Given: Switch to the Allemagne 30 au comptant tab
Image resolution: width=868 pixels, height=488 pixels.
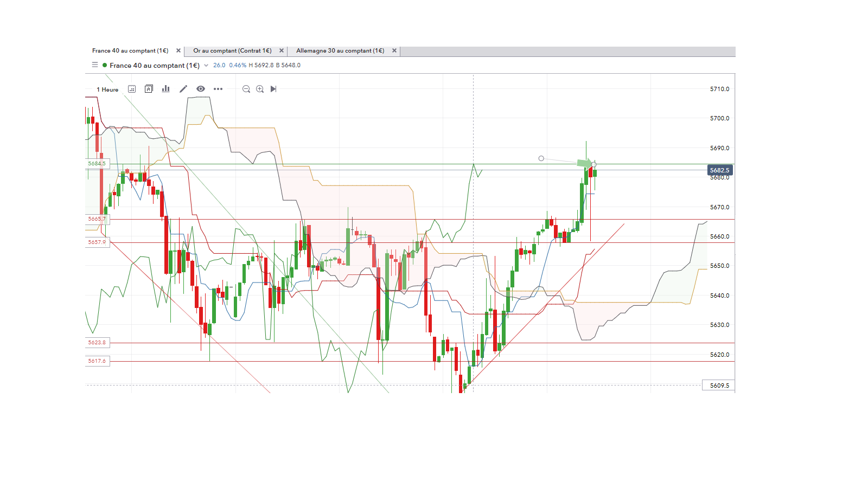Looking at the screenshot, I should (340, 51).
